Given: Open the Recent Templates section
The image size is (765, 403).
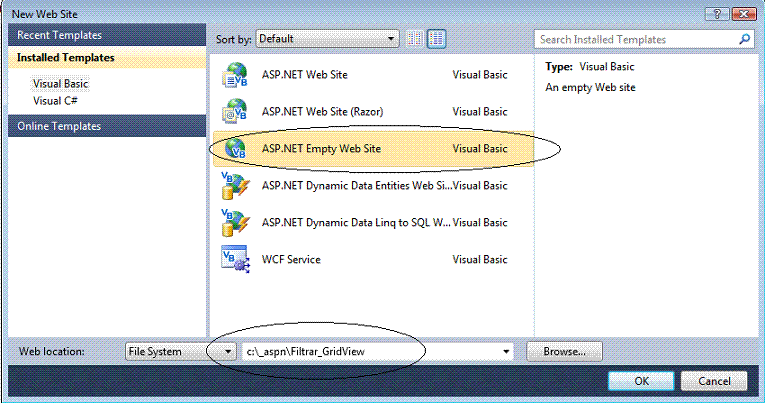Looking at the screenshot, I should pyautogui.click(x=107, y=35).
